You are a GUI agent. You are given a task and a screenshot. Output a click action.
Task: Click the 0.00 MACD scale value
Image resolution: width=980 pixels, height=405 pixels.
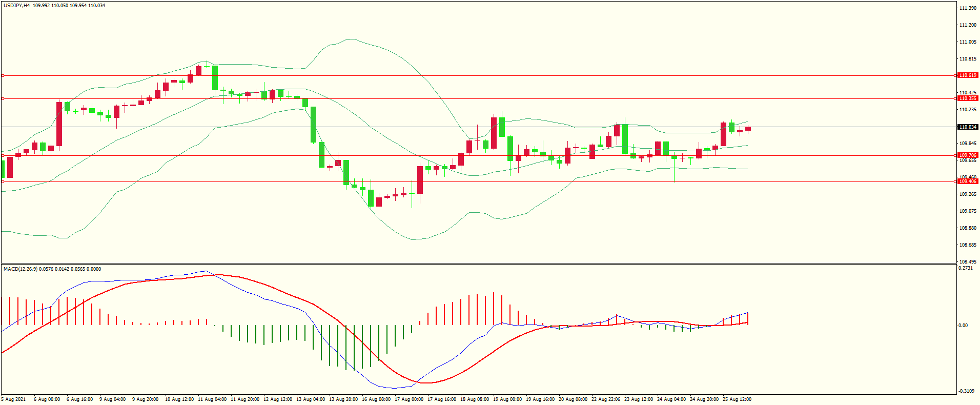click(x=963, y=326)
